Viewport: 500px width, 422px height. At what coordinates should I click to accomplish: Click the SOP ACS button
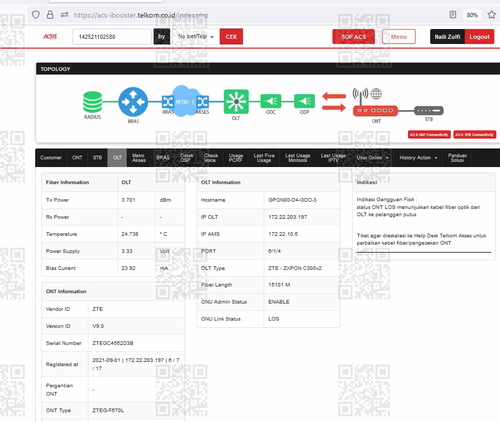(x=354, y=37)
